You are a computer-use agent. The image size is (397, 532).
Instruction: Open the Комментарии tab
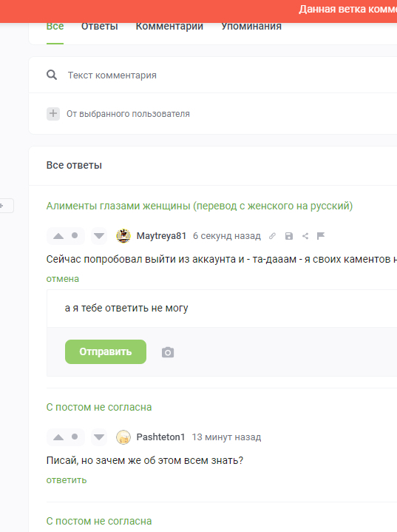click(169, 27)
